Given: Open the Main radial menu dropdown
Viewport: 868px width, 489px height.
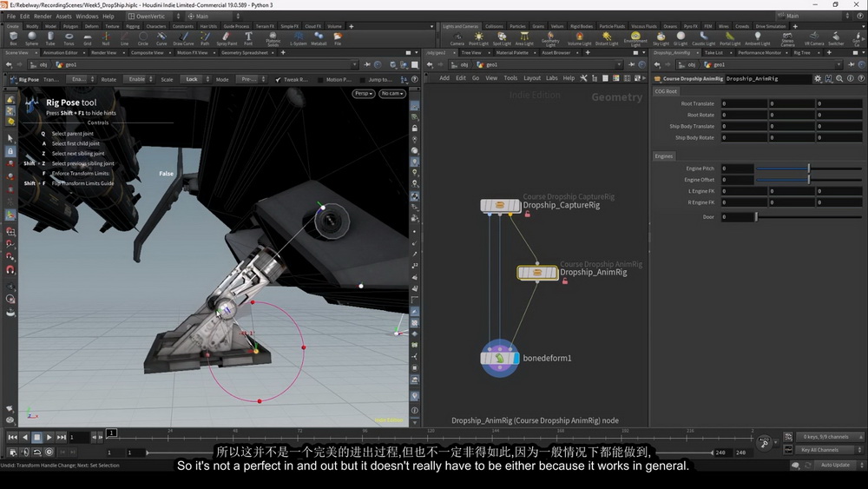Looking at the screenshot, I should (x=214, y=16).
